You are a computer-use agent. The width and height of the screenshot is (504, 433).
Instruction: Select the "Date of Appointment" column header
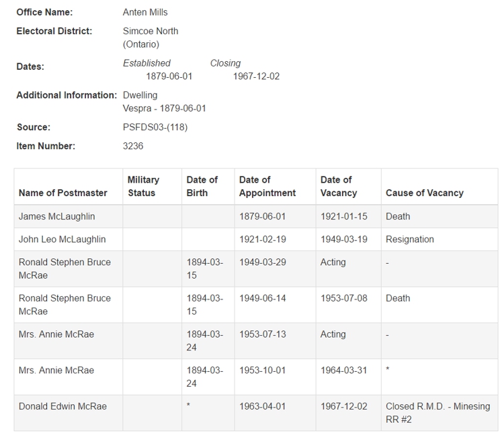click(x=267, y=186)
